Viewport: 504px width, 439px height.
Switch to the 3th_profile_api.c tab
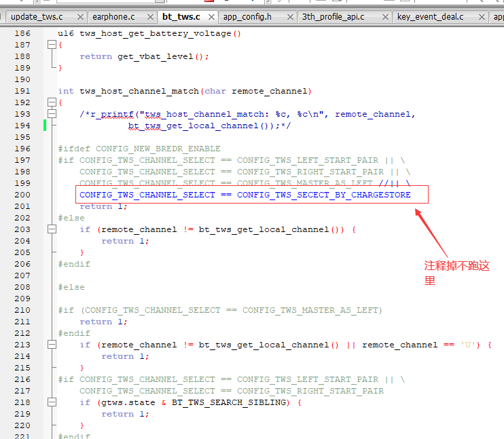(x=333, y=17)
